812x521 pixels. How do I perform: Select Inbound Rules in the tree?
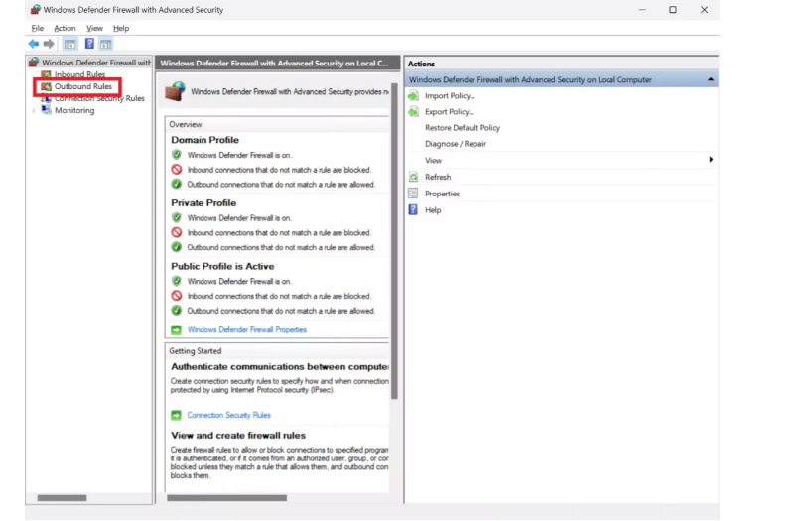(79, 74)
